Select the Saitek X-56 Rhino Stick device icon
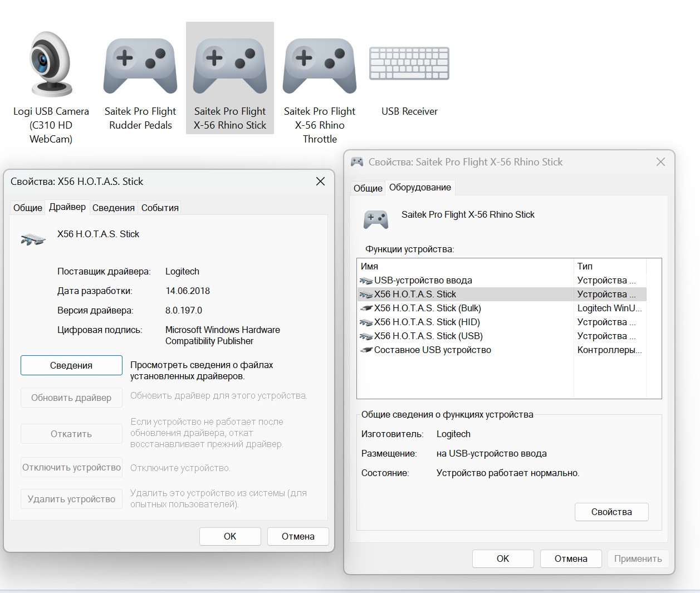 [230, 66]
